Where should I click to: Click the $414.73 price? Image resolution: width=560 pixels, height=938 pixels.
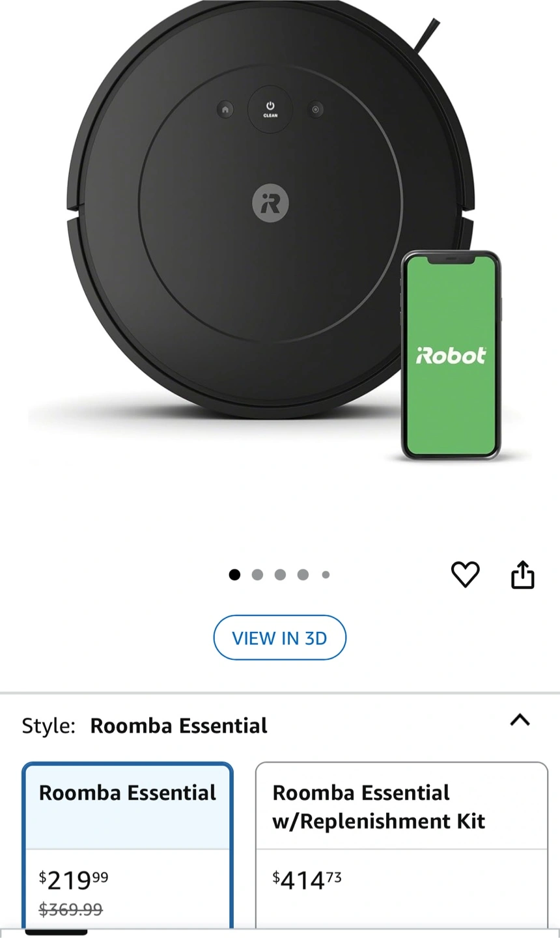point(307,880)
